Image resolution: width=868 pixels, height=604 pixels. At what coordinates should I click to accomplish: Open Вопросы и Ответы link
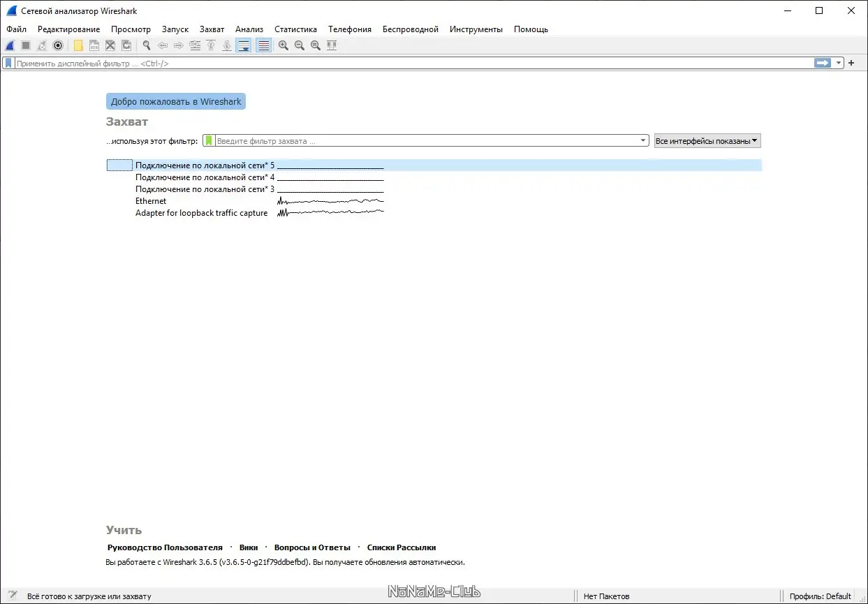pyautogui.click(x=312, y=547)
